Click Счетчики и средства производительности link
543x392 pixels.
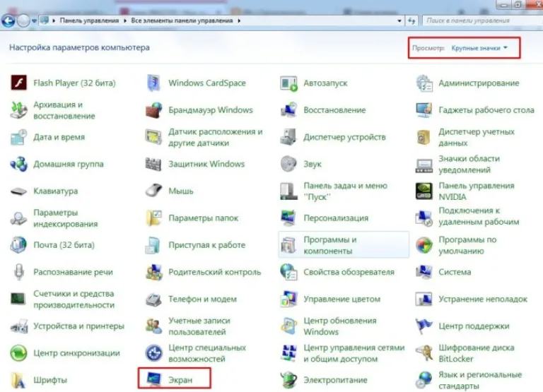pos(74,299)
